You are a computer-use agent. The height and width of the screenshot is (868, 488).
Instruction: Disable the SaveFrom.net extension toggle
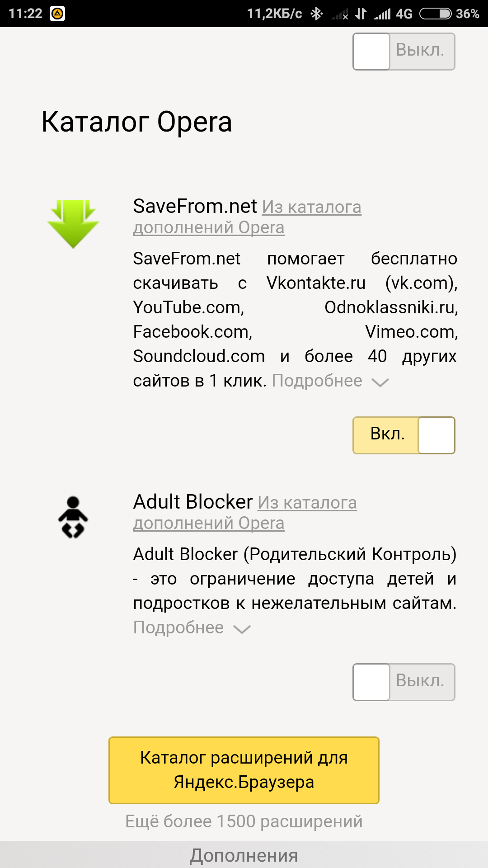404,435
